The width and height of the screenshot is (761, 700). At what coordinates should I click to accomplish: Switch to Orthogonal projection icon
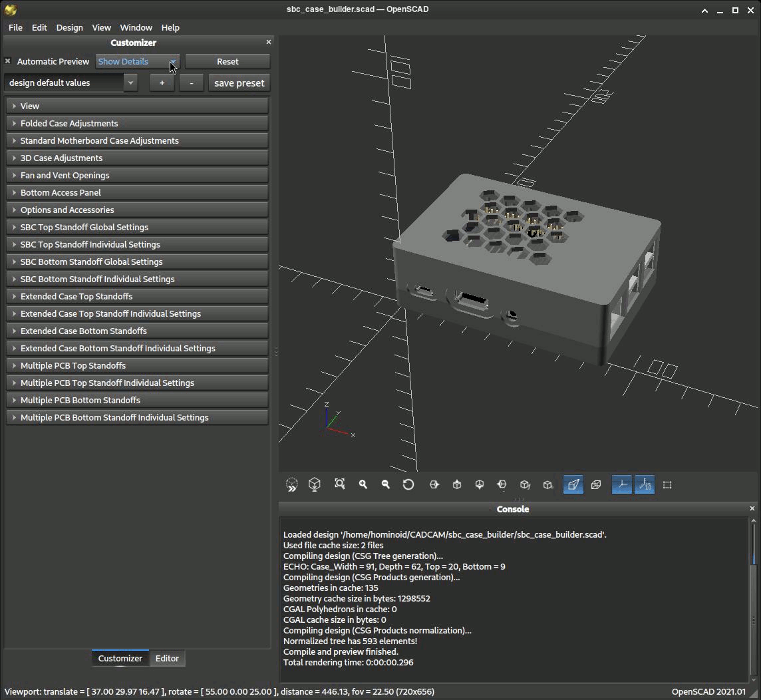[596, 484]
